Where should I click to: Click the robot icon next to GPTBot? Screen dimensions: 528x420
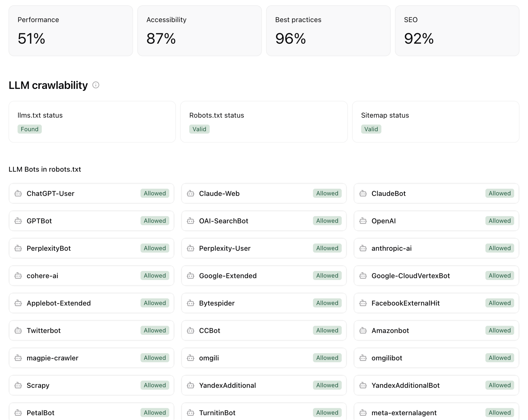[x=18, y=221]
